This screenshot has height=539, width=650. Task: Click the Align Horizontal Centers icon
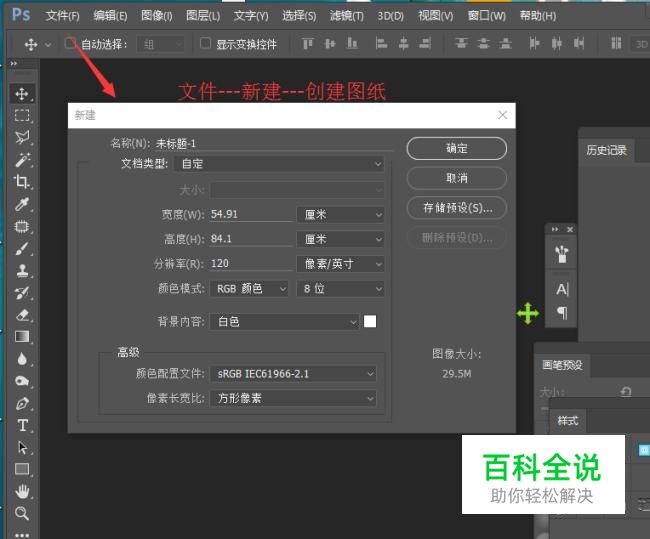click(403, 43)
